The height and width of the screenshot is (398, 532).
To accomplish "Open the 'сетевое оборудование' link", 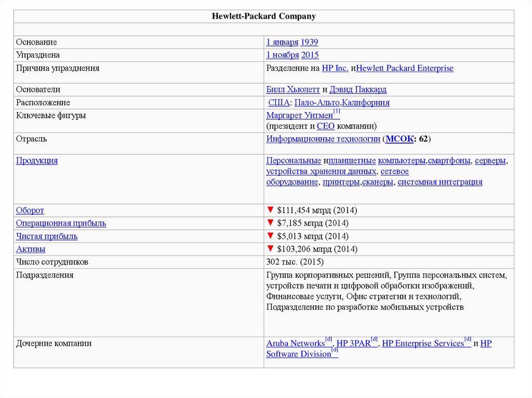I will tap(395, 172).
